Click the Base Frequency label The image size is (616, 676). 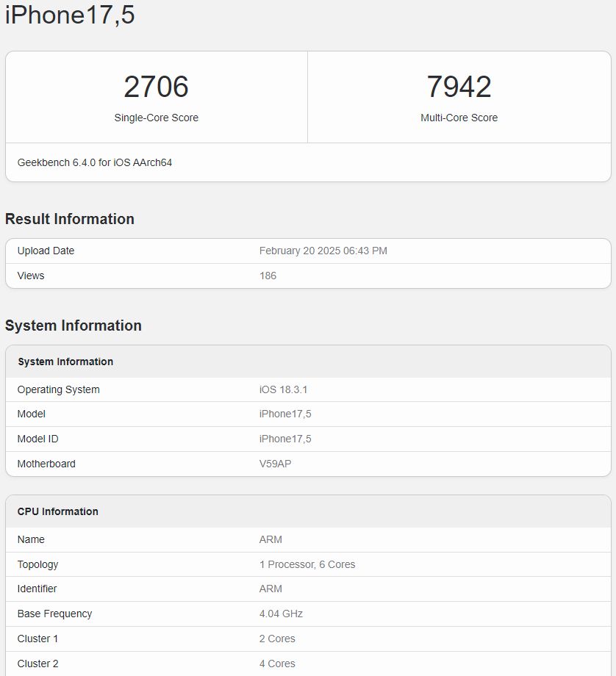[54, 614]
